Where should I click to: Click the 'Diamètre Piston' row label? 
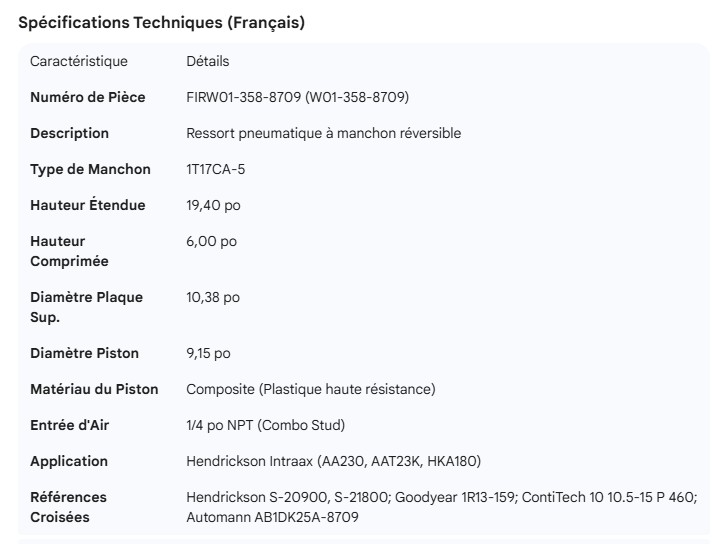point(84,353)
